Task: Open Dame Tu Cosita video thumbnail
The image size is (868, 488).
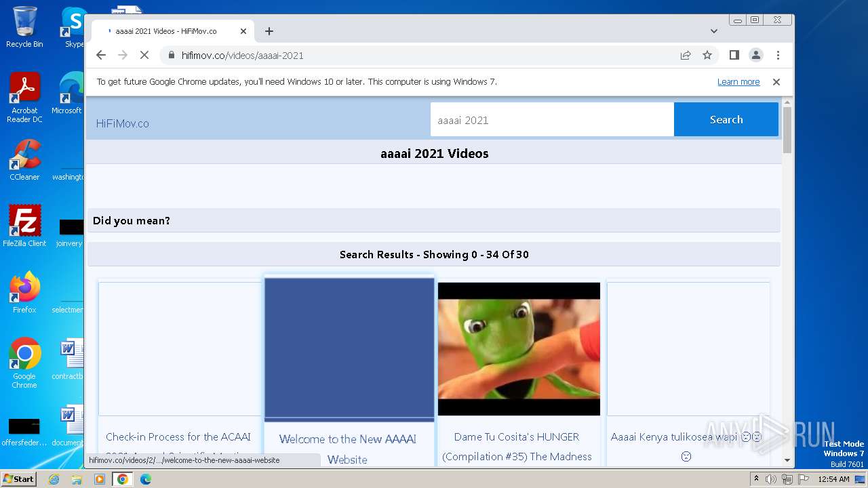Action: tap(519, 349)
